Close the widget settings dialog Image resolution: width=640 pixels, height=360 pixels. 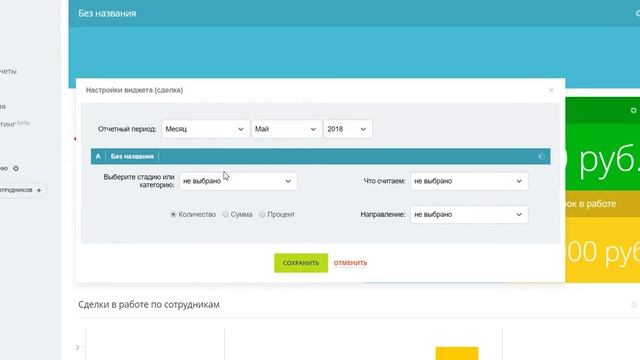pos(551,90)
